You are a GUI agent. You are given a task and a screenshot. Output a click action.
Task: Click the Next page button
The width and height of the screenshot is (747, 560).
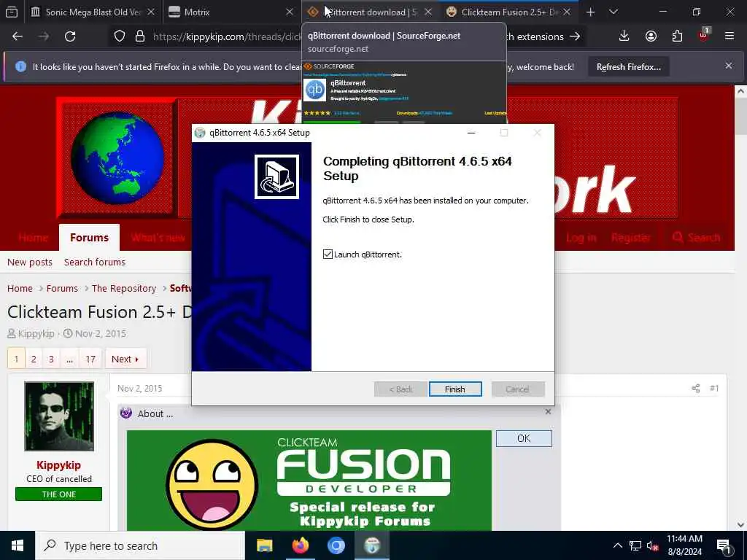(125, 359)
